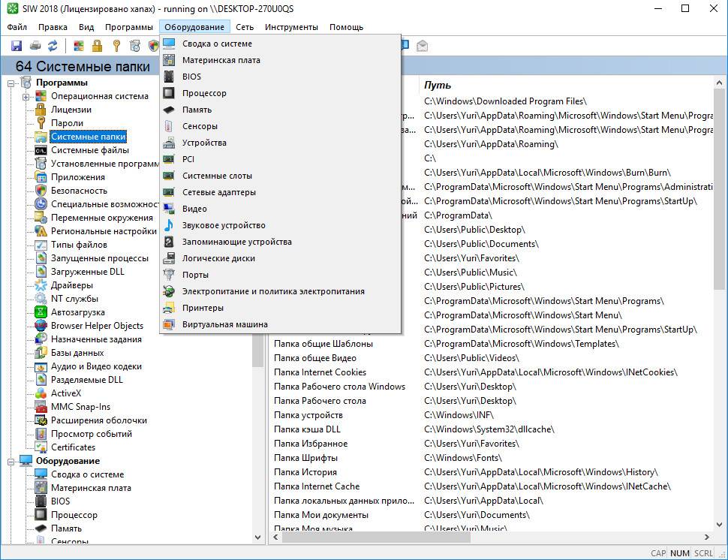The image size is (728, 560).
Task: Click the installed programs toolbar icon
Action: click(x=134, y=46)
